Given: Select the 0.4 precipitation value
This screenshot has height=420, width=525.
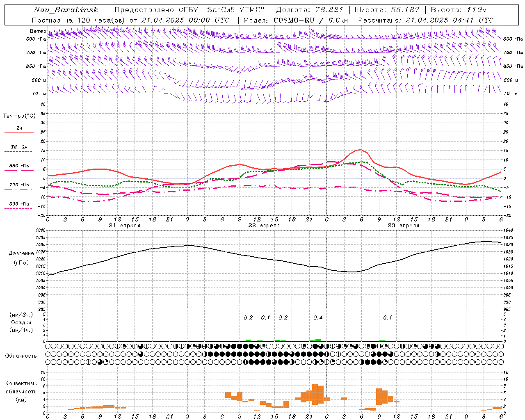Looking at the screenshot, I should [x=318, y=317].
